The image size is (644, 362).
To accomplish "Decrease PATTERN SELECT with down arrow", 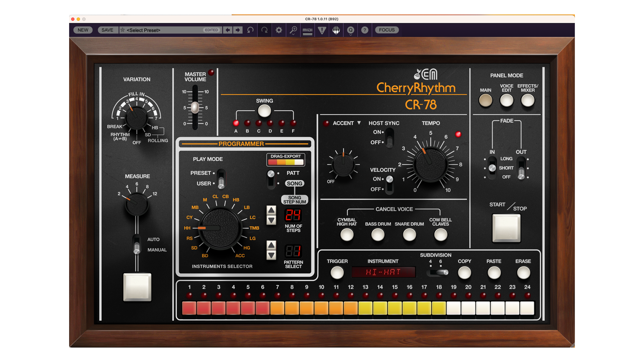I will (x=271, y=255).
